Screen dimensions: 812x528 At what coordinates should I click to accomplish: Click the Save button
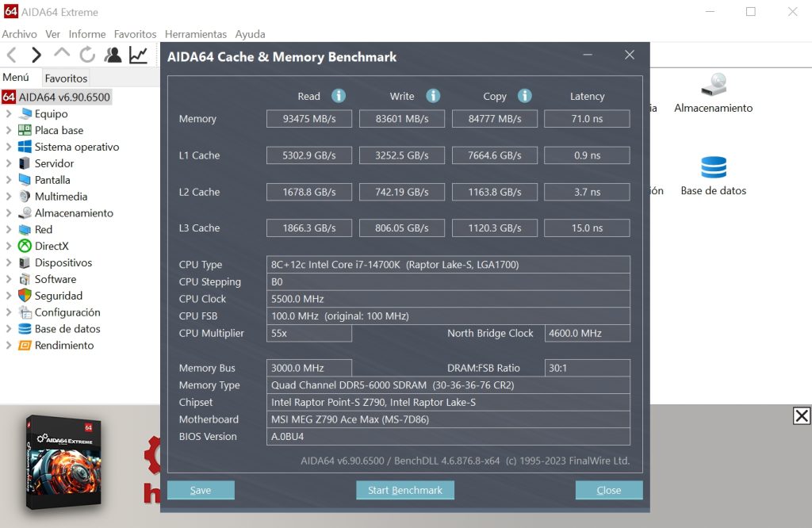coord(201,490)
